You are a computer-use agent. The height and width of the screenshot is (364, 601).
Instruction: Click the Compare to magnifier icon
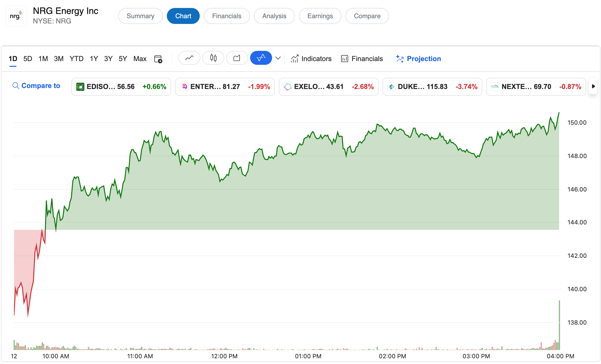click(16, 86)
